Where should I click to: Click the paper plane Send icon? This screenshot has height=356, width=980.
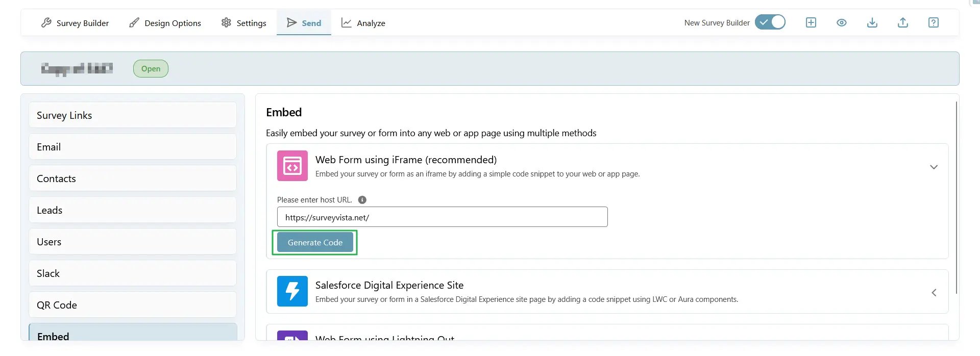pos(291,22)
